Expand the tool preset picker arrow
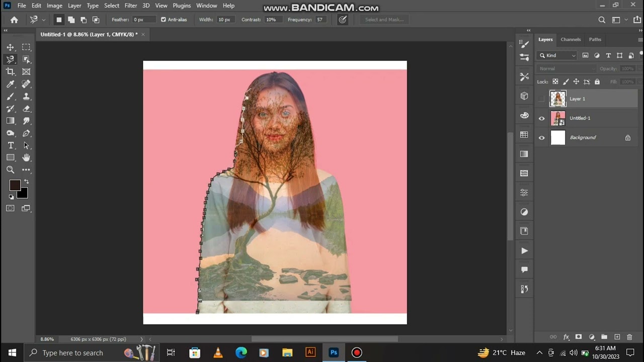Screen dimensions: 644x362 pos(44,20)
